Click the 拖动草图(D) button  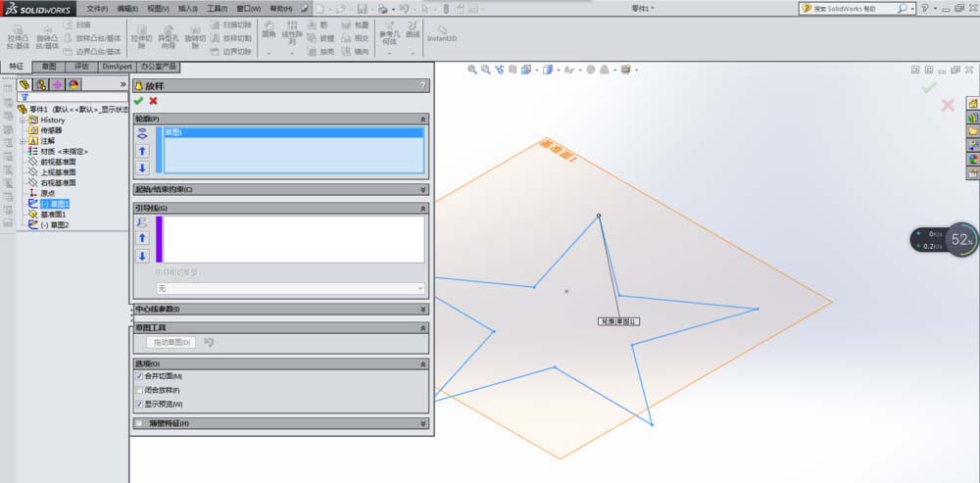point(171,343)
